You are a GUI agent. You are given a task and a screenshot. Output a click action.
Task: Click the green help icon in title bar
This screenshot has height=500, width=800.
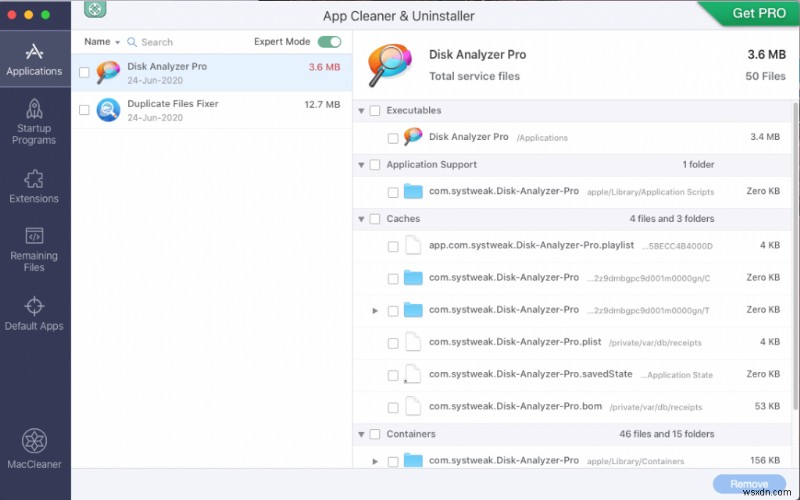click(x=95, y=9)
